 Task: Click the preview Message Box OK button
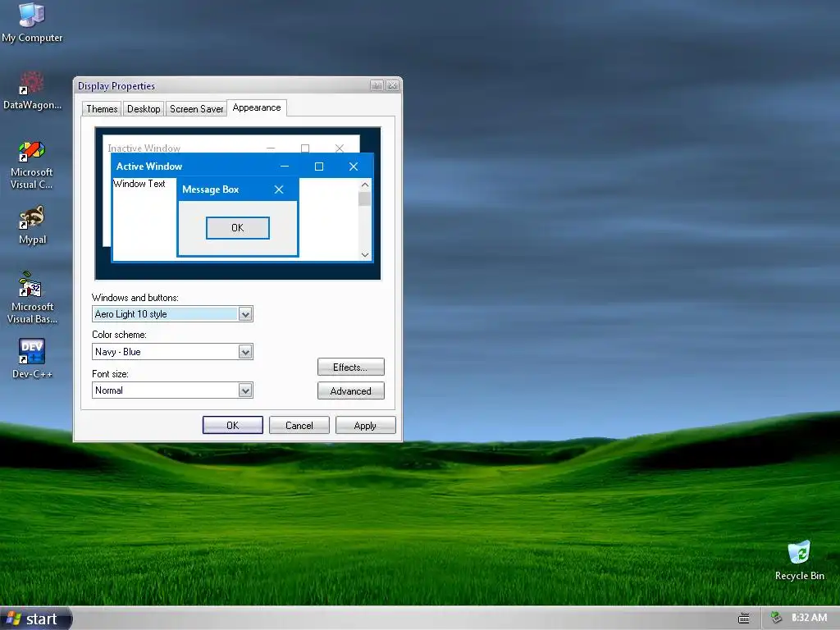click(237, 228)
